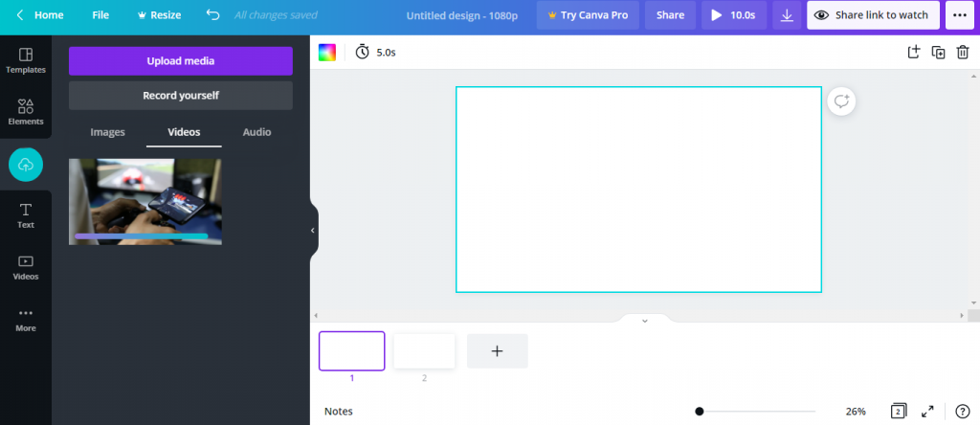Open the rainbow background color picker
980x425 pixels.
pos(327,53)
